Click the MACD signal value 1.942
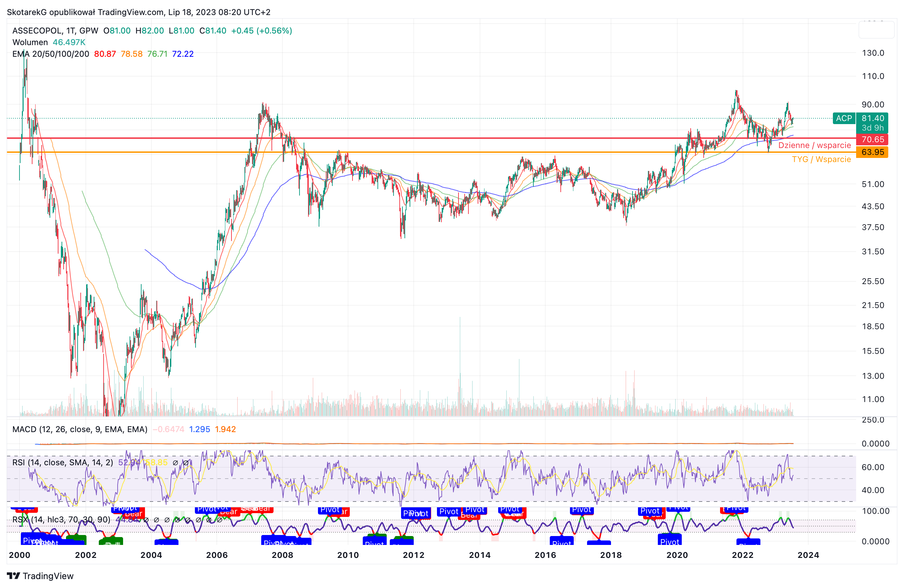904x588 pixels. [x=225, y=429]
